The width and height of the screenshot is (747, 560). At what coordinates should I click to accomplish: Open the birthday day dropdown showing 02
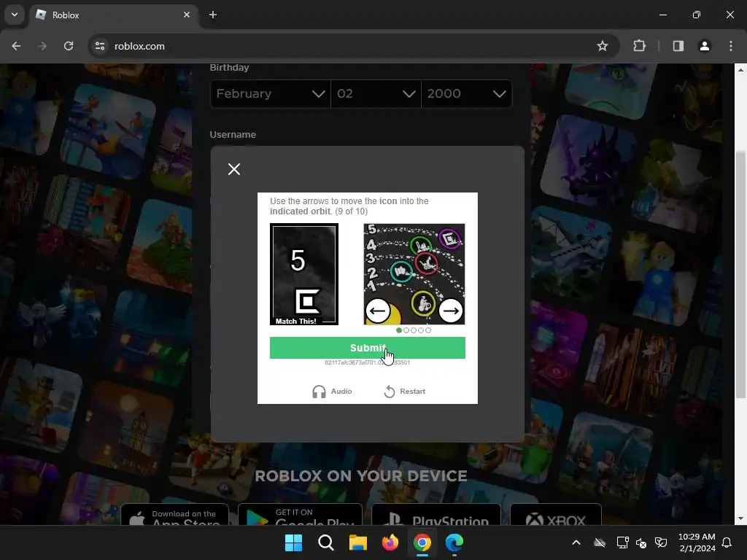tap(376, 94)
